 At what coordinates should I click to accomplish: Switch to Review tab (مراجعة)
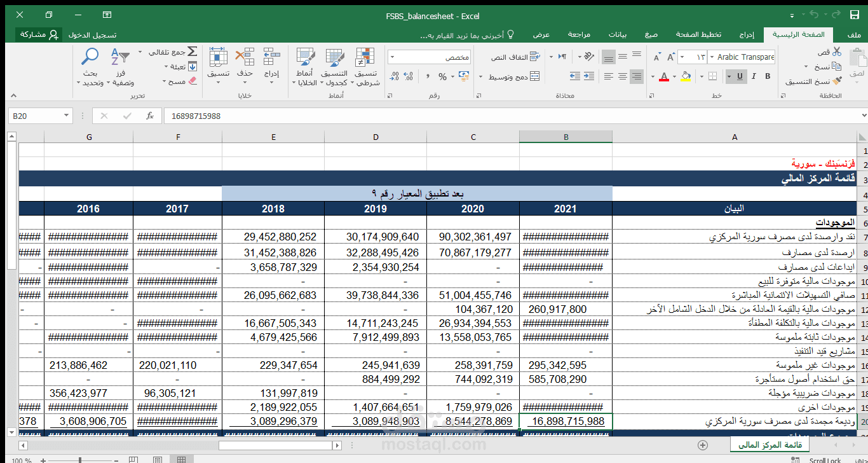579,34
